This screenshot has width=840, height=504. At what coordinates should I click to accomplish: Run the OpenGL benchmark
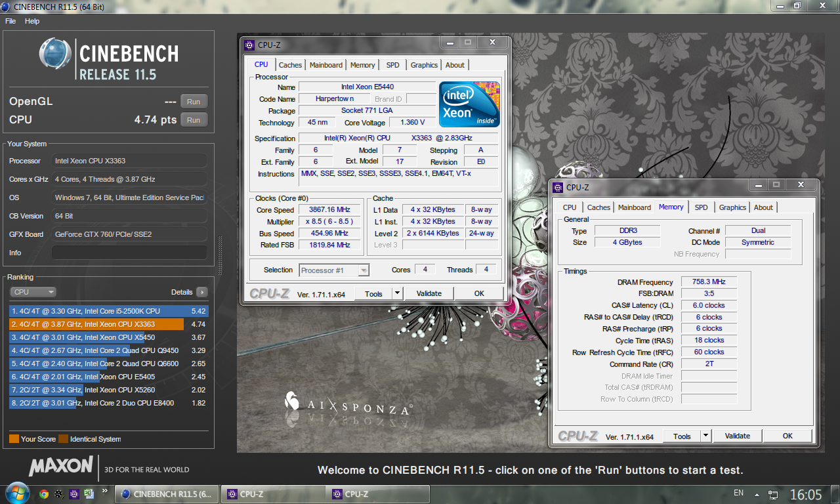(194, 102)
